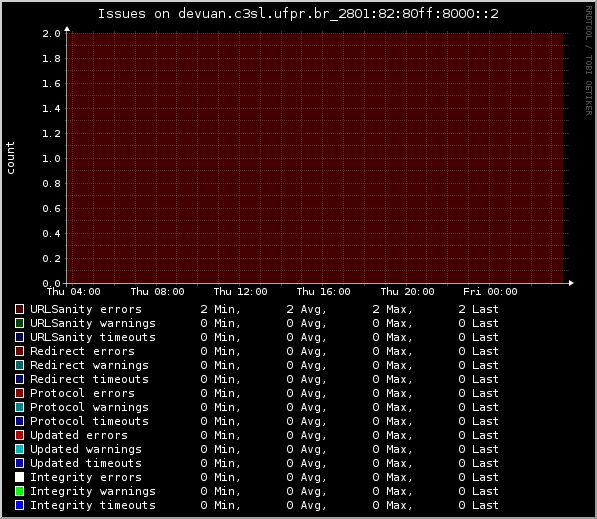
Task: Select the blue Integrity timeouts swatch
Action: pyautogui.click(x=19, y=505)
